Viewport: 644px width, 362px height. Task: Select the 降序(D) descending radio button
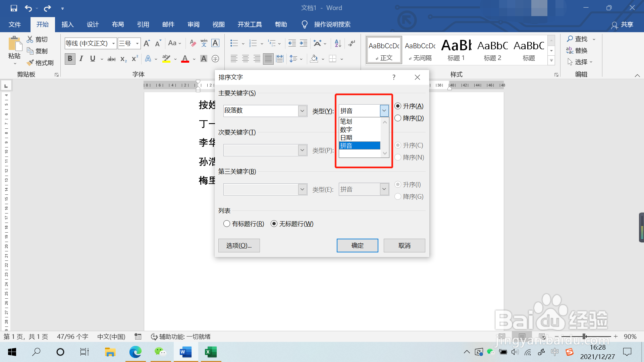(398, 118)
